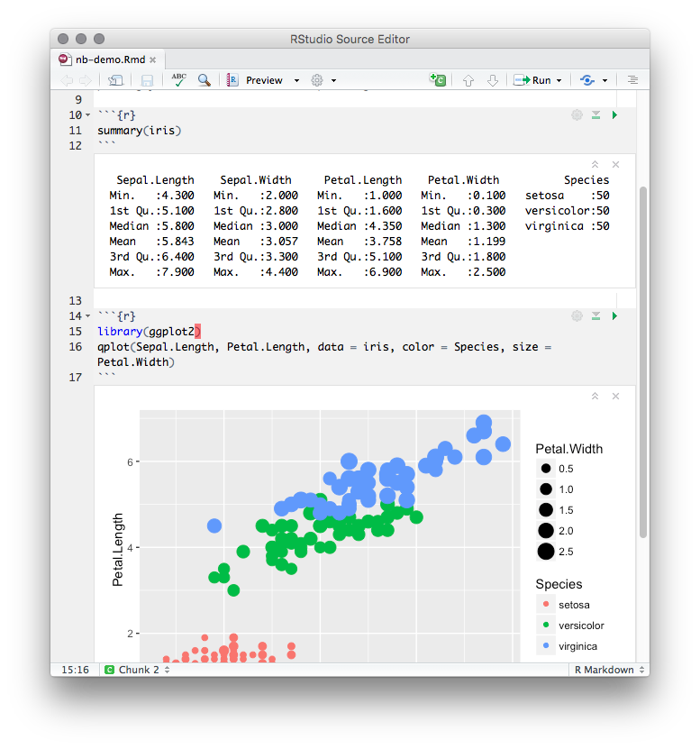Click the 2.5 size legend dot
Viewport: 700px width, 749px height.
click(546, 552)
